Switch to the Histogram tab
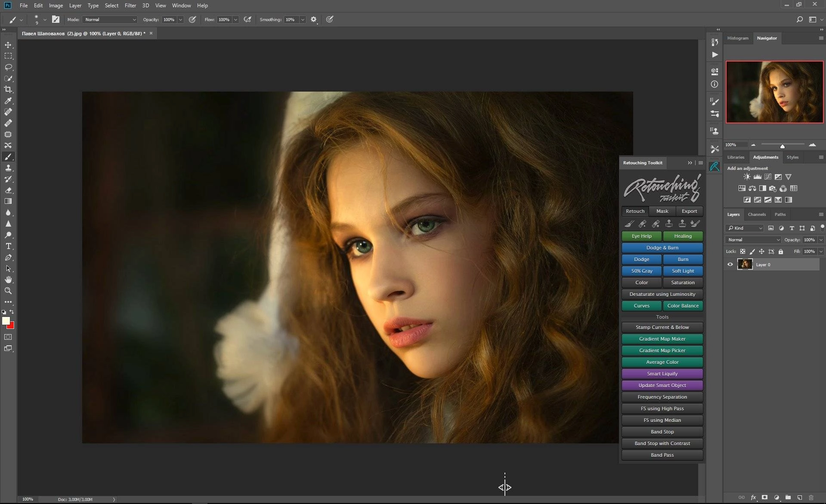This screenshot has width=826, height=504. click(738, 38)
